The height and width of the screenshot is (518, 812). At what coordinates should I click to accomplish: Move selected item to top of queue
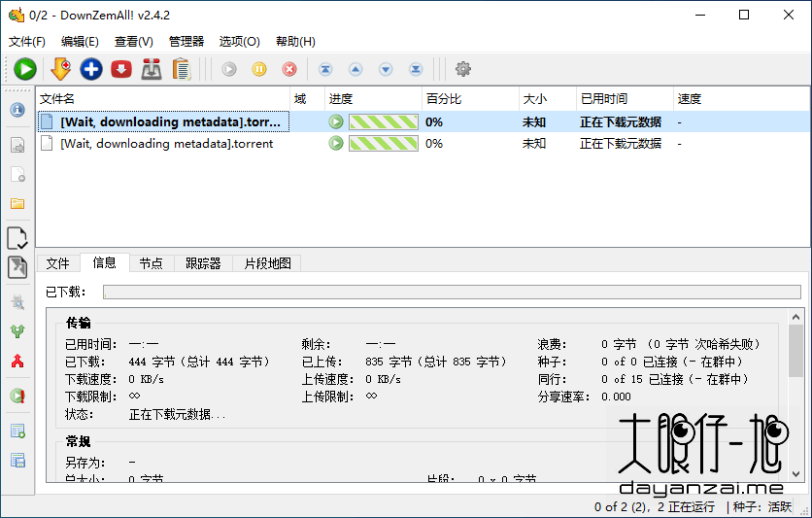click(325, 69)
